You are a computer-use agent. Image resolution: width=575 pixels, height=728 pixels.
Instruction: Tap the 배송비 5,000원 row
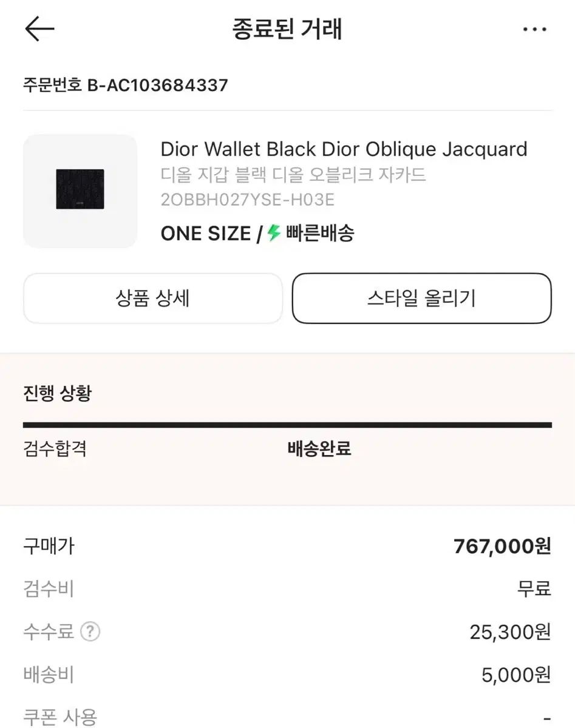point(287,675)
